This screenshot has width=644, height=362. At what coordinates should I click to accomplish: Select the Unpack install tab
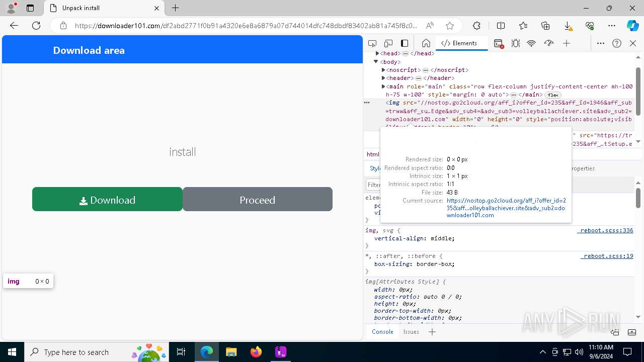pyautogui.click(x=104, y=8)
